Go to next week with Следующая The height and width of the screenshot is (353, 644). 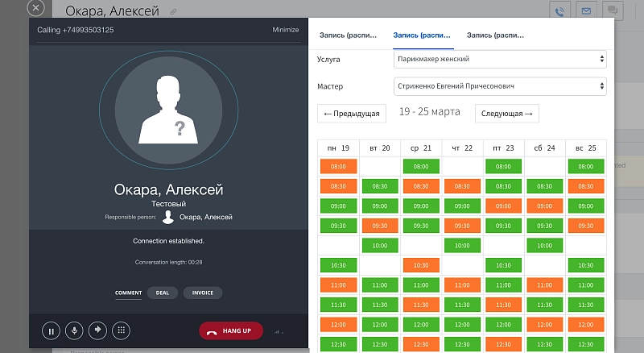506,114
